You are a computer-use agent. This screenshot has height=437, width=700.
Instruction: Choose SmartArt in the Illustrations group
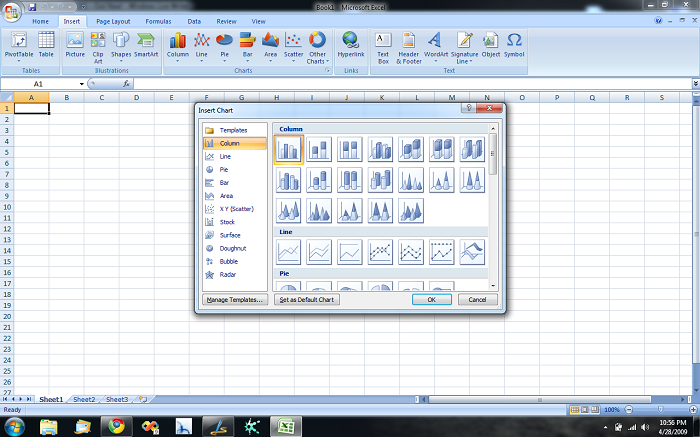point(146,45)
